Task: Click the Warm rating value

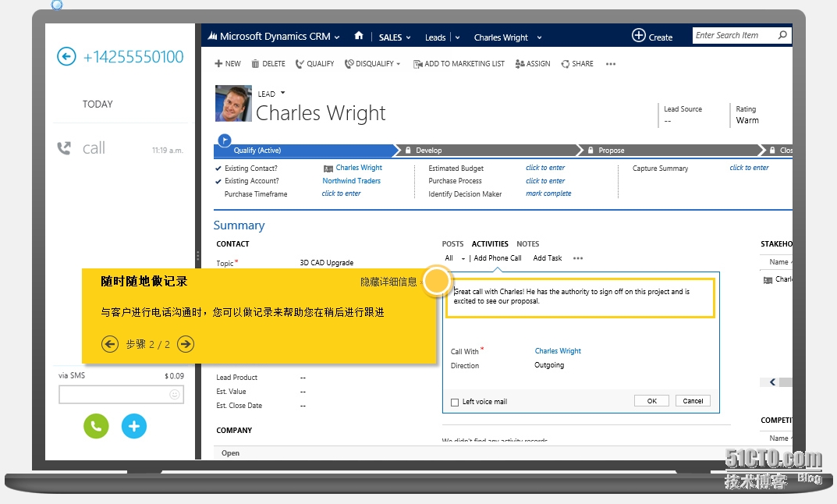Action: click(747, 121)
